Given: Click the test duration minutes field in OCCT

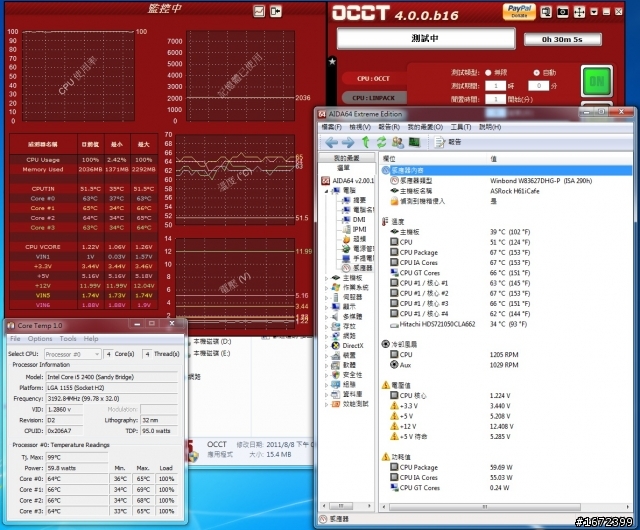Looking at the screenshot, I should [538, 86].
